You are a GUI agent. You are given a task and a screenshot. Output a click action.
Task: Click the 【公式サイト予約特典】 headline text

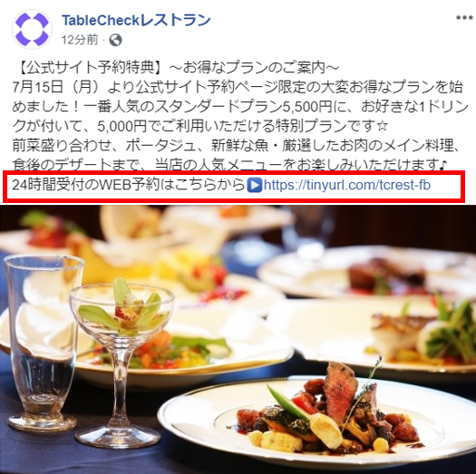pos(89,68)
